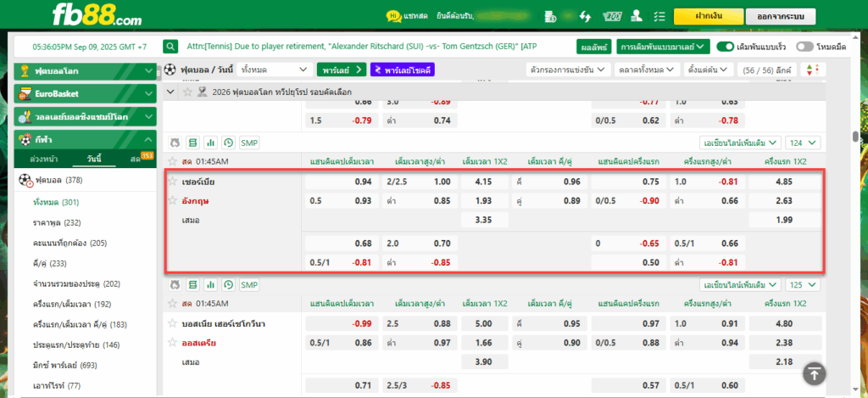Open green scoreboard icon for Serbia match

(192, 143)
